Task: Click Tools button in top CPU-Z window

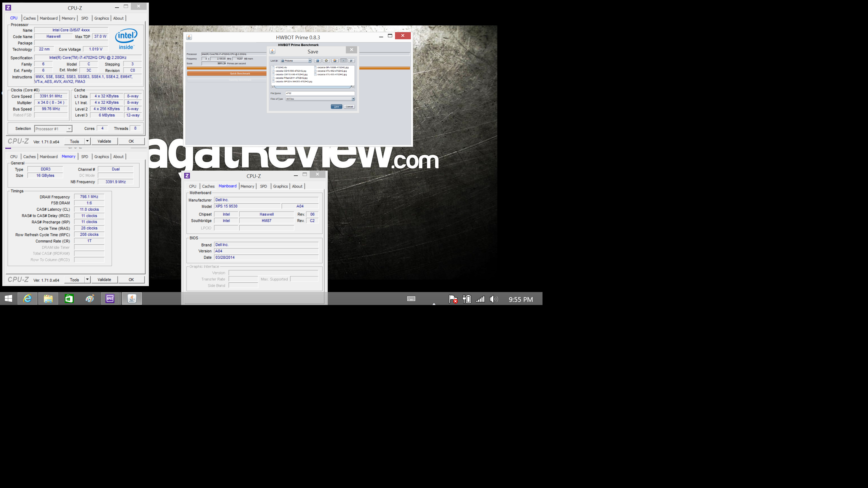Action: click(x=75, y=141)
